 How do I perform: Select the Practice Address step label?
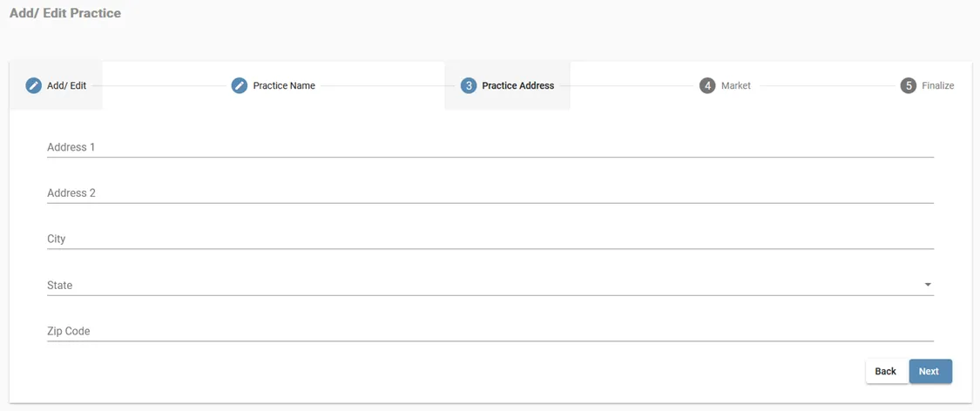point(518,85)
